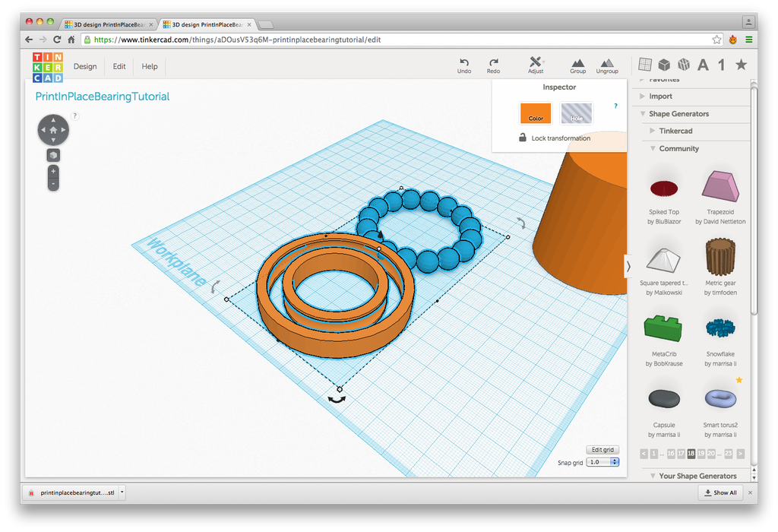
Task: Open the Design menu
Action: [85, 67]
